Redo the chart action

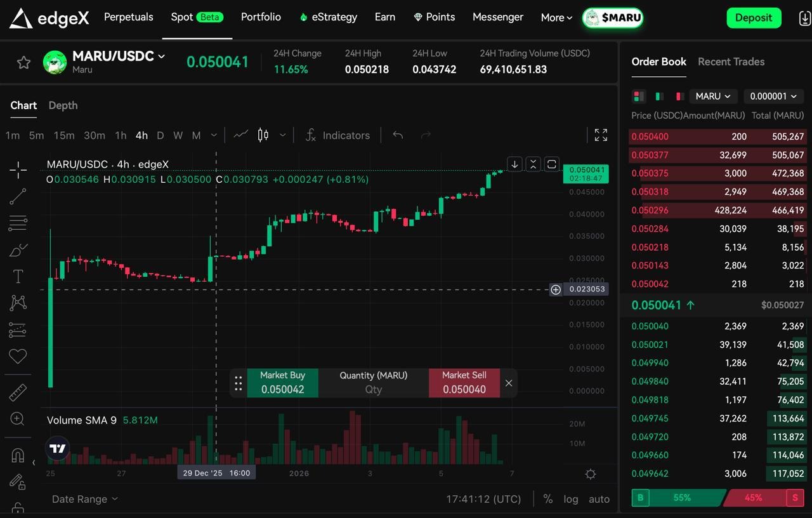(x=426, y=135)
